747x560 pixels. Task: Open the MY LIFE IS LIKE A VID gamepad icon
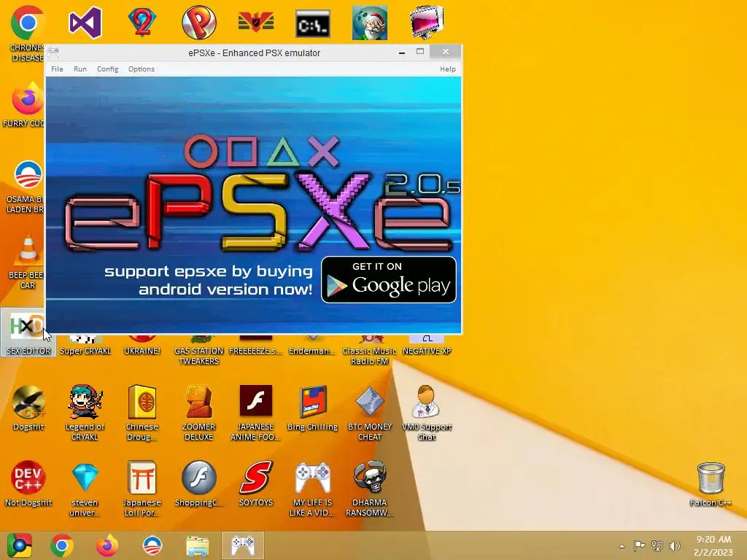pos(312,478)
